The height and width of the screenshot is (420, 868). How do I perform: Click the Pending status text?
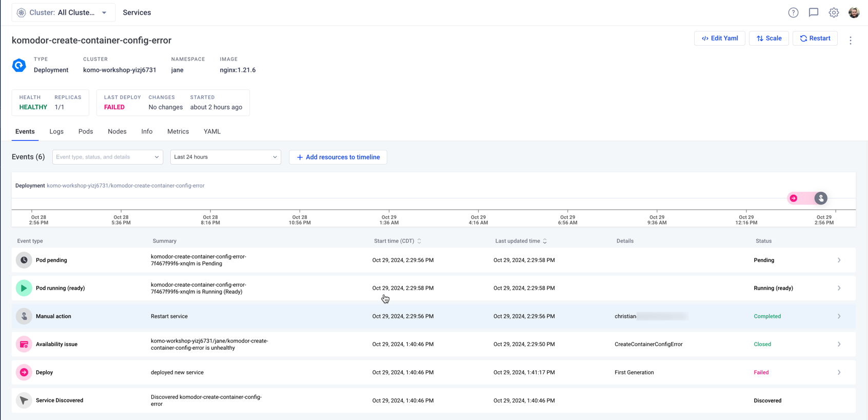coord(764,260)
